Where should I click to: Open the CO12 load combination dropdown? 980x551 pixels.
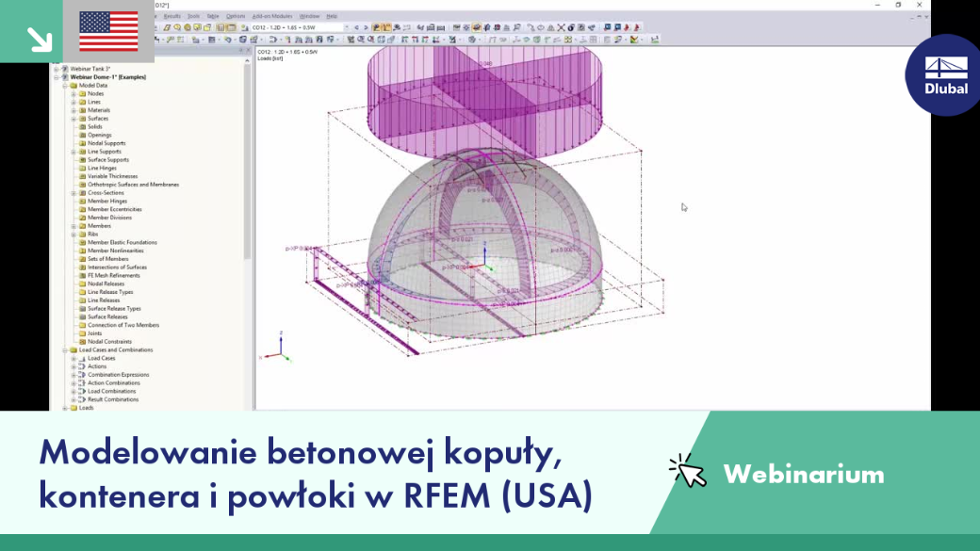(300, 27)
